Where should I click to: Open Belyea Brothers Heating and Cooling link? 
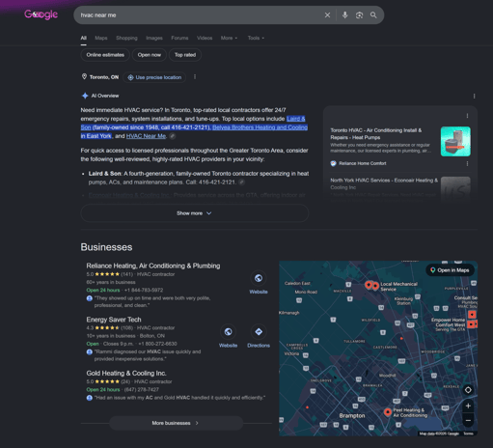coord(260,127)
